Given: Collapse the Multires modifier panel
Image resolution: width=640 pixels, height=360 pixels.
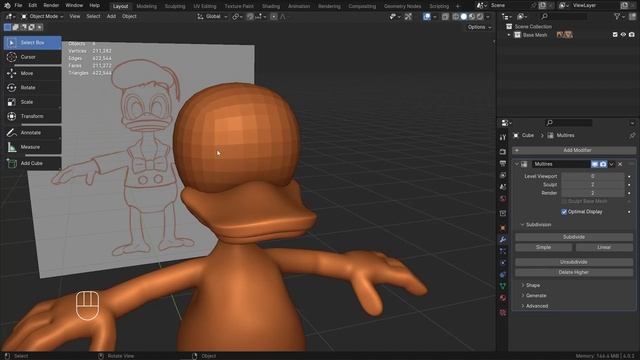Looking at the screenshot, I should 516,164.
